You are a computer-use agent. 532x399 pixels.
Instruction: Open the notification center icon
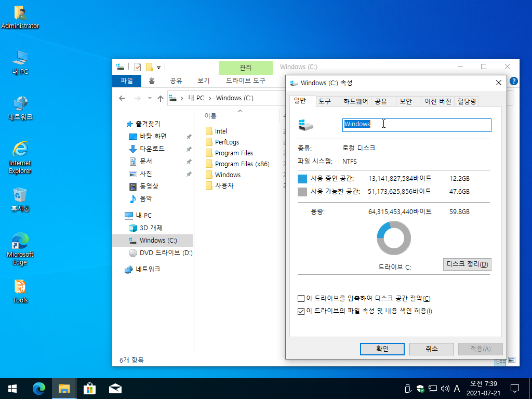tap(515, 389)
